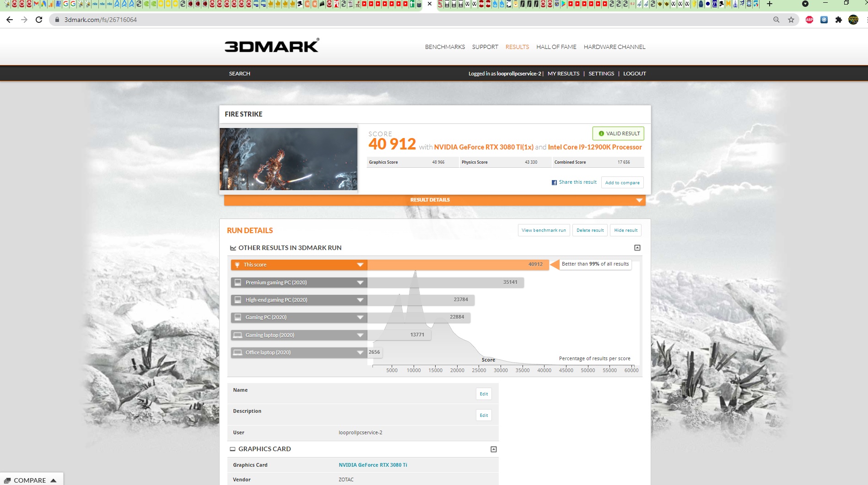This screenshot has width=868, height=485.
Task: Click the Graphics Score value 48 966
Action: 438,162
